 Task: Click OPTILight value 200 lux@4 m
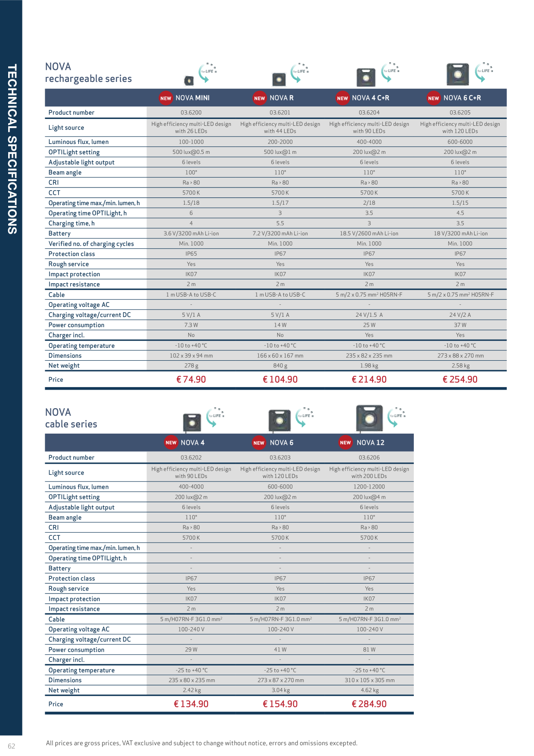point(369,497)
